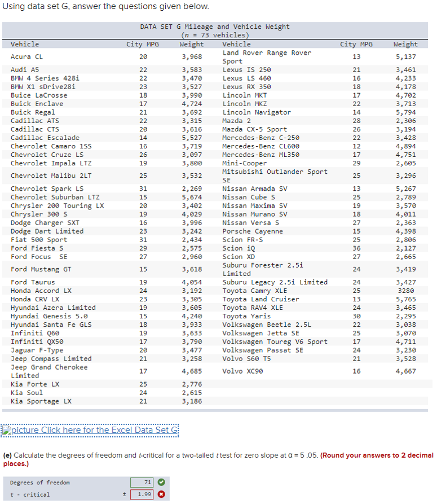Click weight value 3280 for Camry
The width and height of the screenshot is (437, 504).
(x=406, y=291)
